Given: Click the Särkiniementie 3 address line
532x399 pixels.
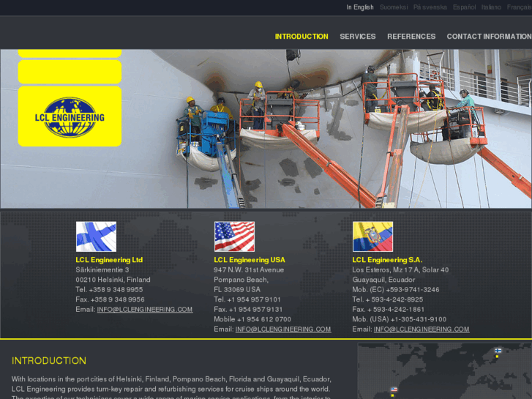Looking at the screenshot, I should [x=102, y=270].
